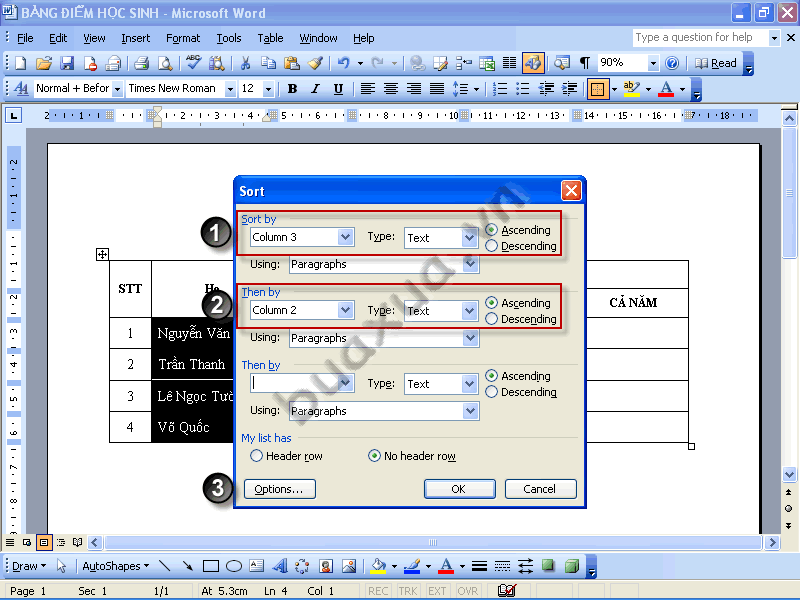
Task: Justify the paragraph text
Action: [437, 89]
